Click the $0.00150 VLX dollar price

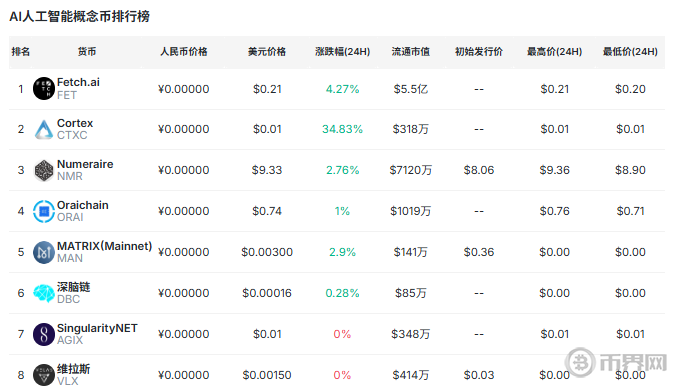pos(267,375)
